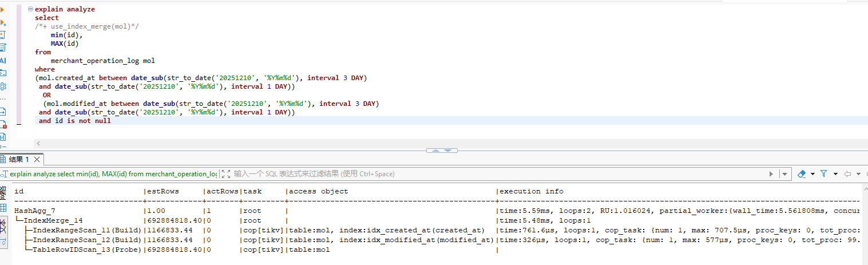Screen dimensions: 868x265
Task: Run the SQL statement with orange arrow icon
Action: click(2, 10)
